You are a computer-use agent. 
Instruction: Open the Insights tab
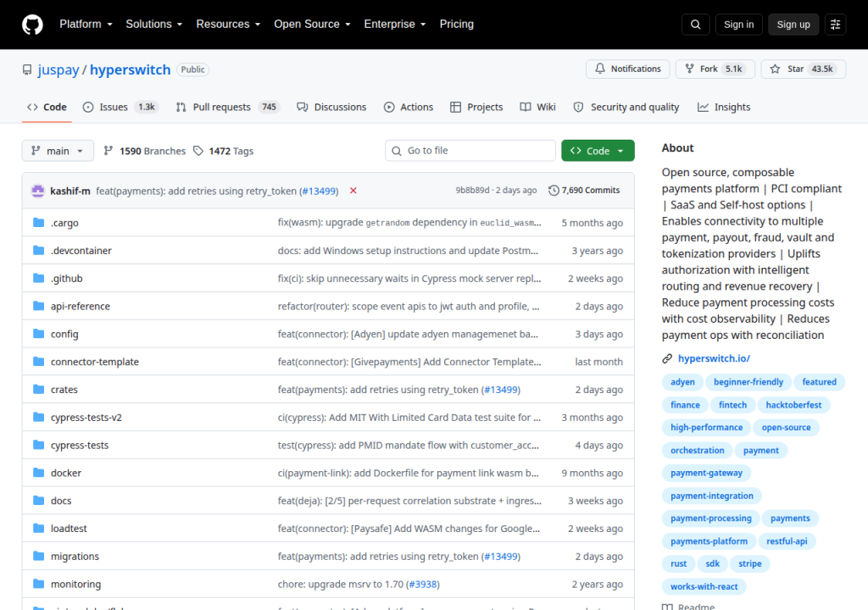[x=724, y=107]
